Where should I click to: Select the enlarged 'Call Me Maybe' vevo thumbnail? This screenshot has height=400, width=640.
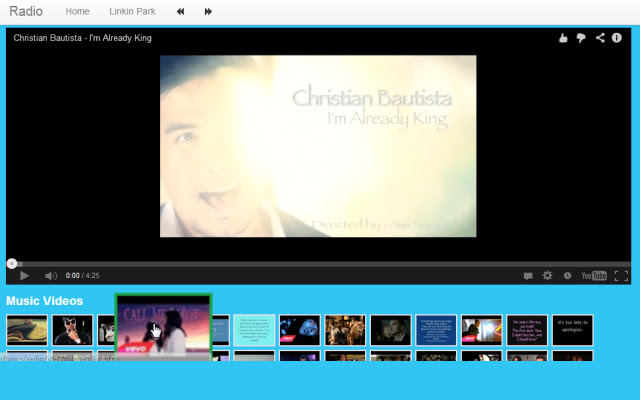pos(163,327)
